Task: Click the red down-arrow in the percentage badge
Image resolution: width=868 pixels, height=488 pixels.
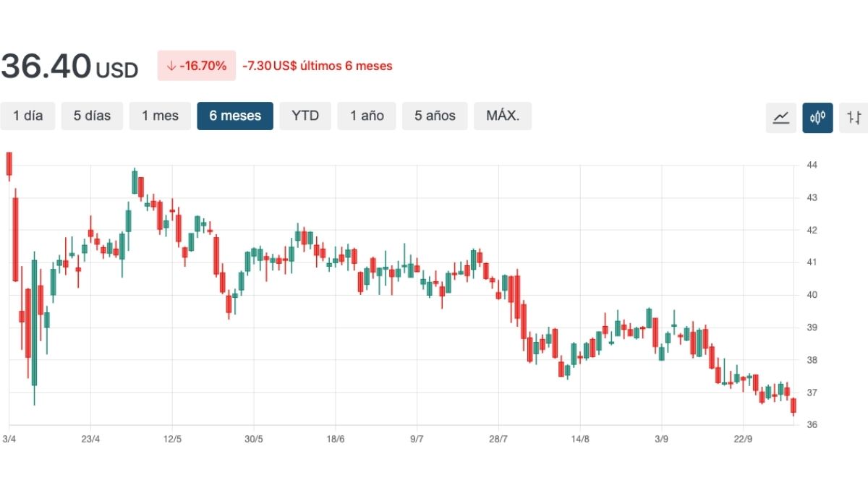Action: (x=171, y=66)
